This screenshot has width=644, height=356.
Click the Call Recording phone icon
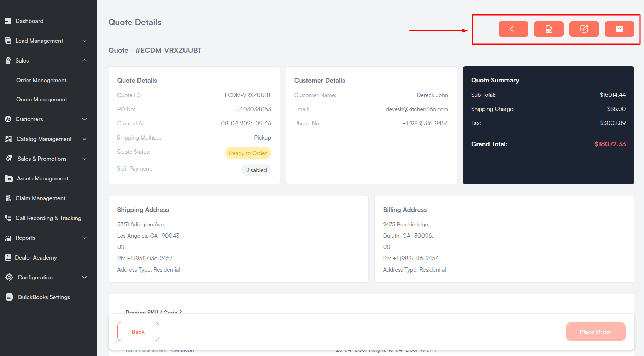tap(8, 218)
